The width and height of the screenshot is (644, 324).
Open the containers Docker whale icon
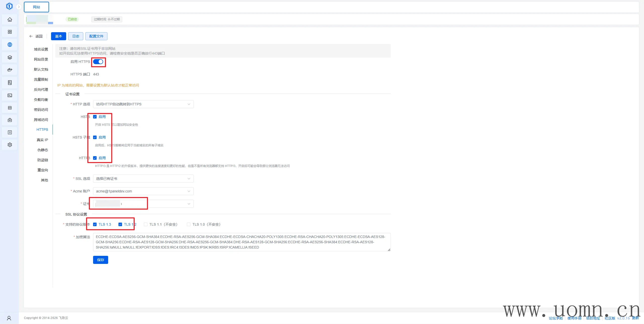point(10,70)
